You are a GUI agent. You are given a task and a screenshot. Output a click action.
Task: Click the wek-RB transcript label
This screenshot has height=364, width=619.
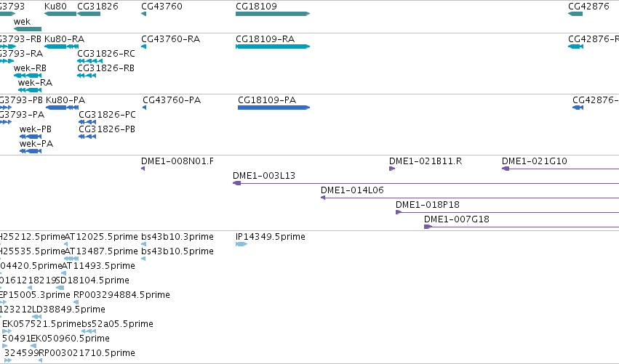click(x=30, y=68)
